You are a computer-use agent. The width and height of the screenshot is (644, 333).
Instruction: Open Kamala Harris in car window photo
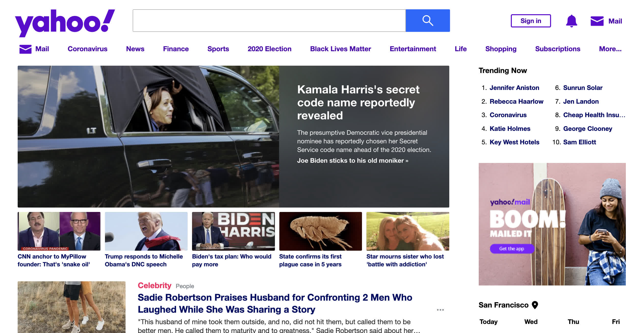tap(148, 136)
